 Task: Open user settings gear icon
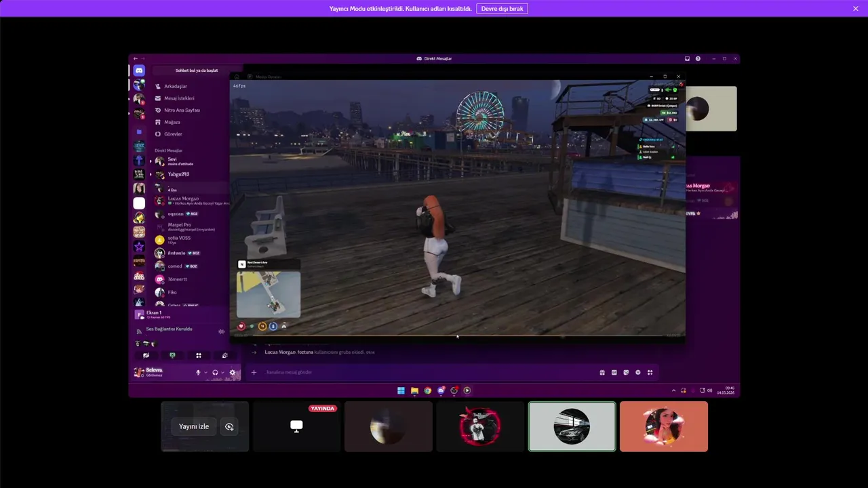233,372
